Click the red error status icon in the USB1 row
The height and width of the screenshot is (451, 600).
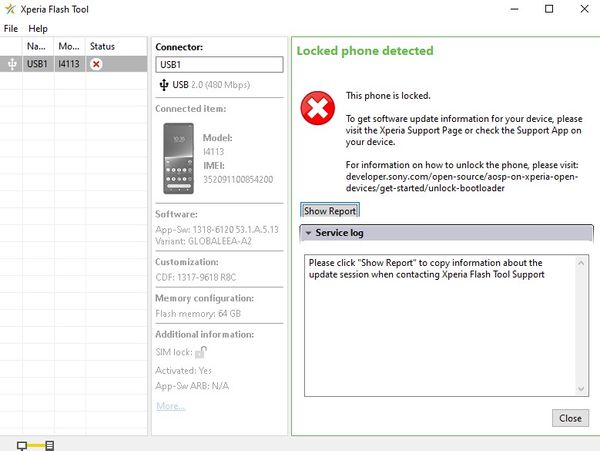click(96, 64)
